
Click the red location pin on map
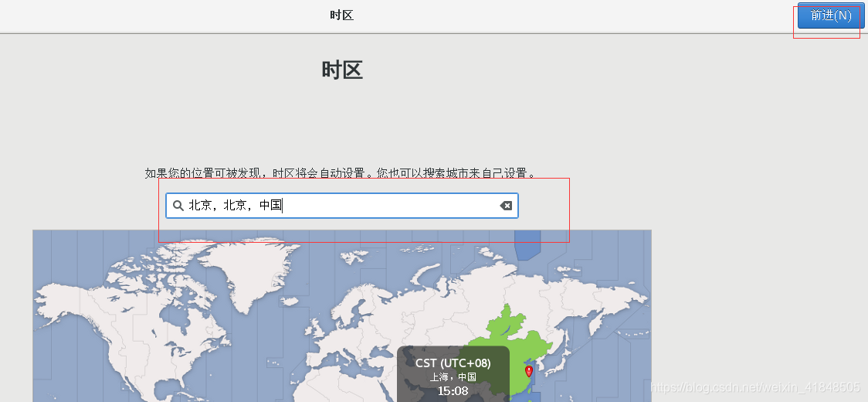(529, 371)
